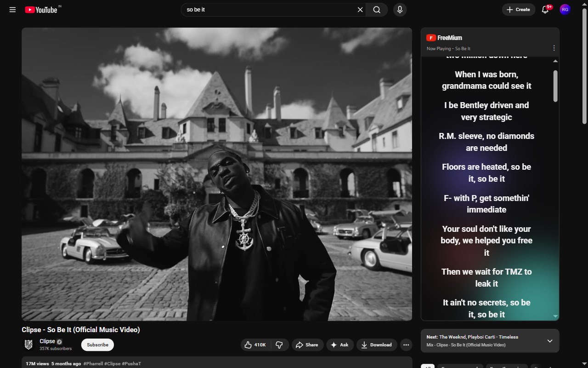Subscribe to the Clipse channel
The height and width of the screenshot is (368, 588).
point(97,345)
